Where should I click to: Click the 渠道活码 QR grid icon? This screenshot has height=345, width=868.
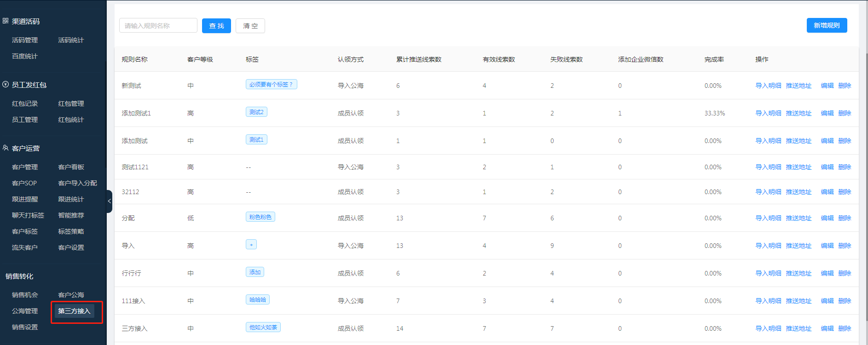[x=6, y=21]
